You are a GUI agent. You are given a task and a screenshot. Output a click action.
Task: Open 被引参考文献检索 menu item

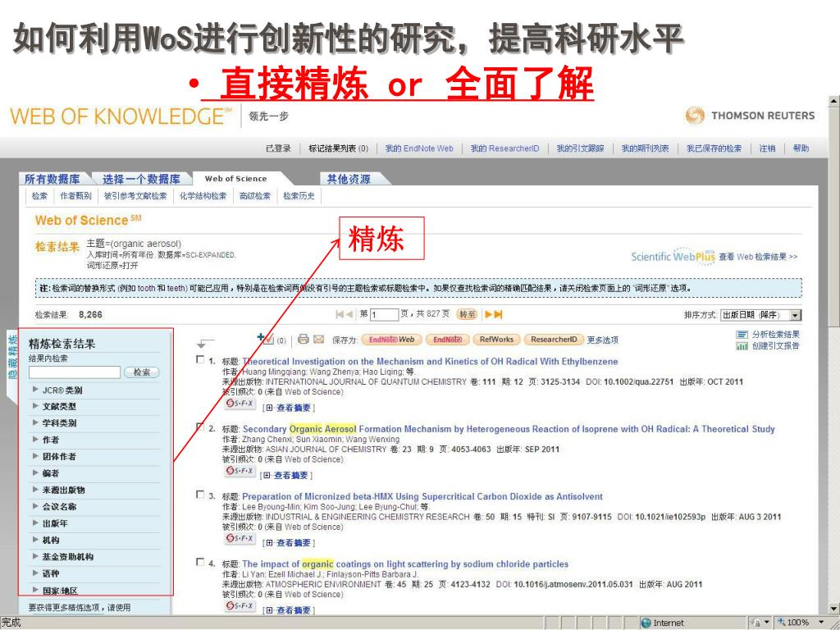[x=135, y=196]
